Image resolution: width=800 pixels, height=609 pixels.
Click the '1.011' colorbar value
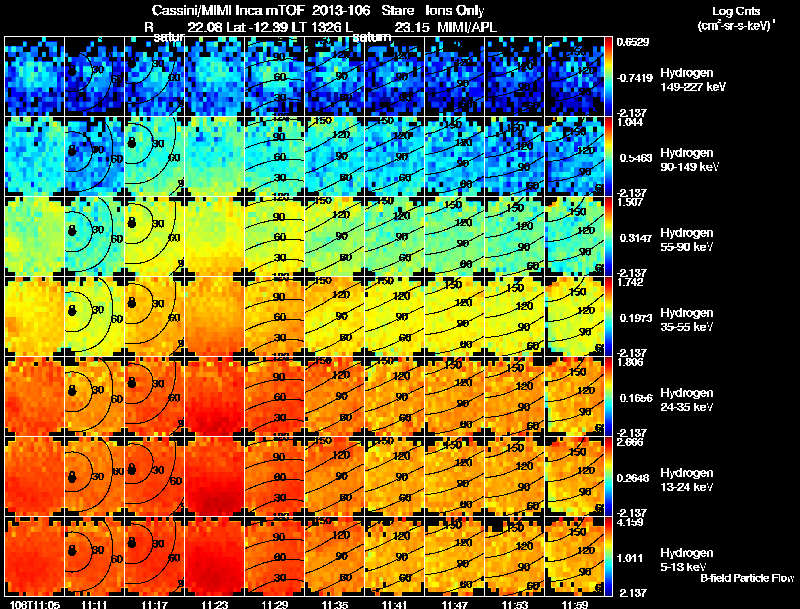coord(631,558)
